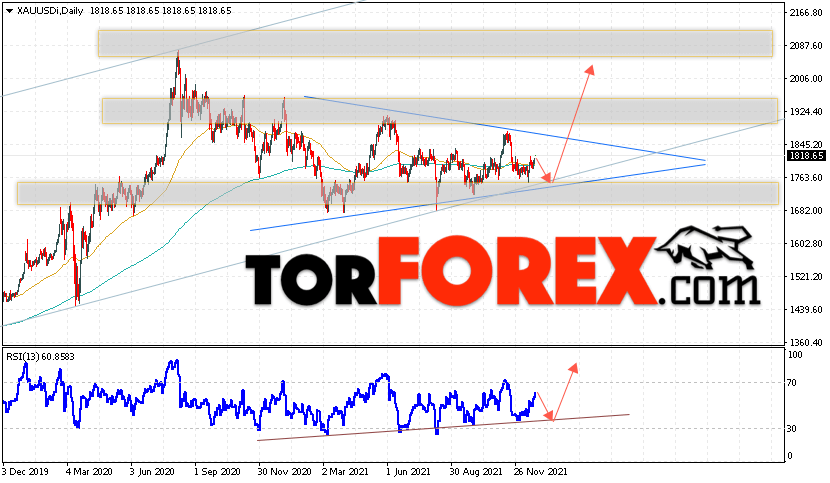This screenshot has height=483, width=830.
Task: Click the 30 Nov 2020 date label
Action: click(x=284, y=471)
